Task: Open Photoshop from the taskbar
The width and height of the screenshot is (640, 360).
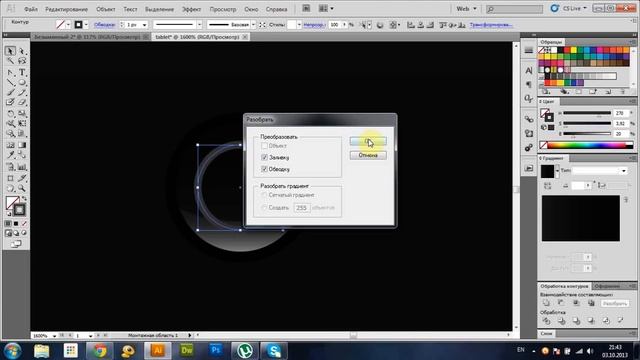Action: [216, 350]
